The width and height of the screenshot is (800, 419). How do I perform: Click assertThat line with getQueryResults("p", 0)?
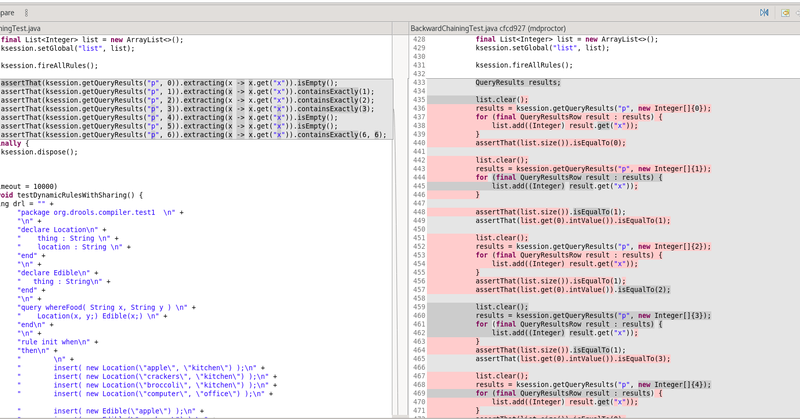tap(169, 83)
